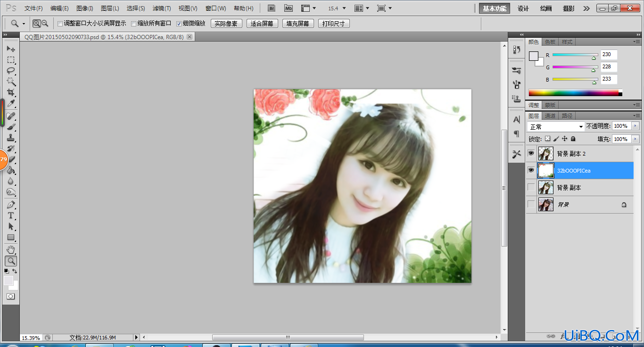644x347 pixels.
Task: Disable scrubby zoom checkbox
Action: pyautogui.click(x=179, y=24)
